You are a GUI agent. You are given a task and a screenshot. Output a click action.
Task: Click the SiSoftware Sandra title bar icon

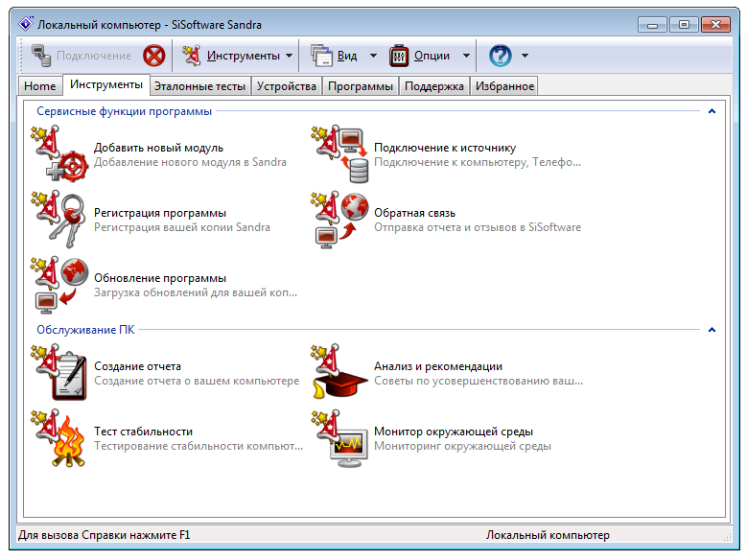26,24
